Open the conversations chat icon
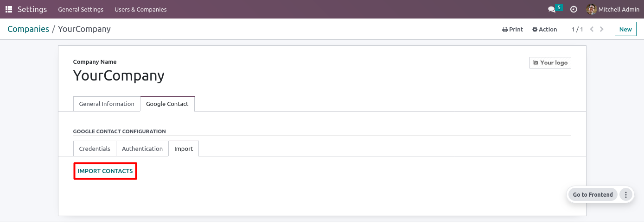 pos(552,9)
